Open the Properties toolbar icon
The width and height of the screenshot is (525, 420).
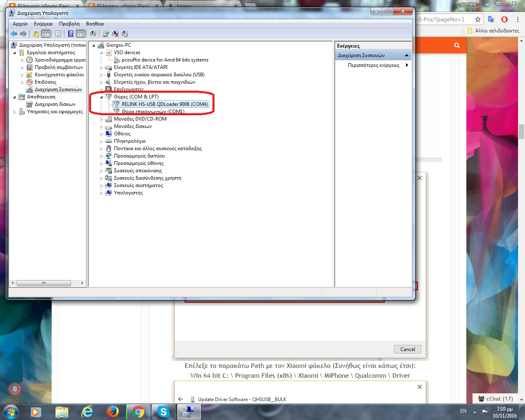point(58,34)
